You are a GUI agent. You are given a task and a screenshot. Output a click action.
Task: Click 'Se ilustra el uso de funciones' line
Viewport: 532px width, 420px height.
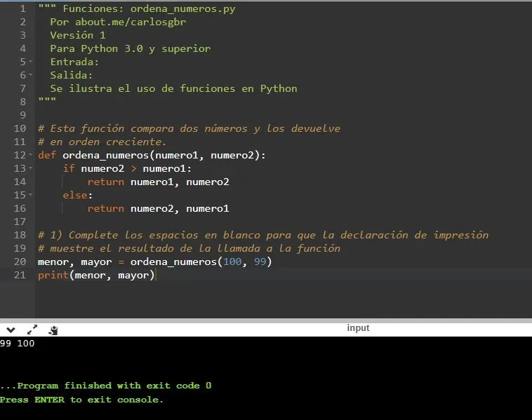[x=174, y=88]
